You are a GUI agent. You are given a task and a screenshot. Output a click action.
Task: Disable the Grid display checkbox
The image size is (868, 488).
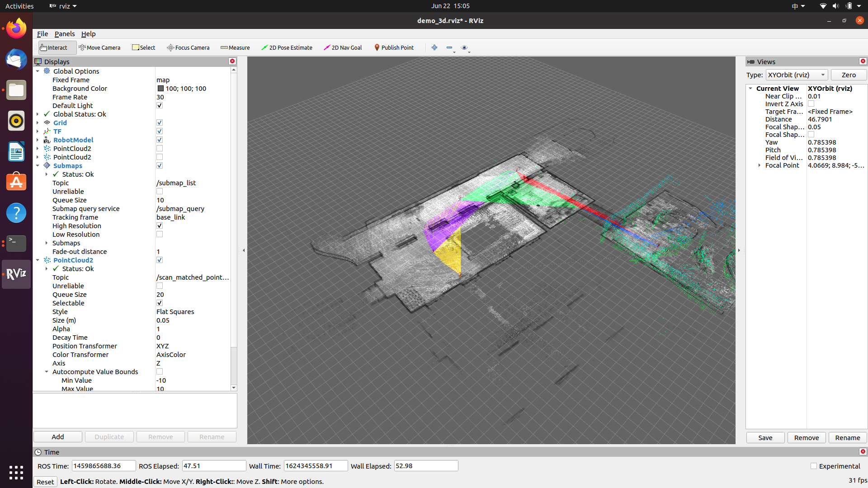[160, 123]
